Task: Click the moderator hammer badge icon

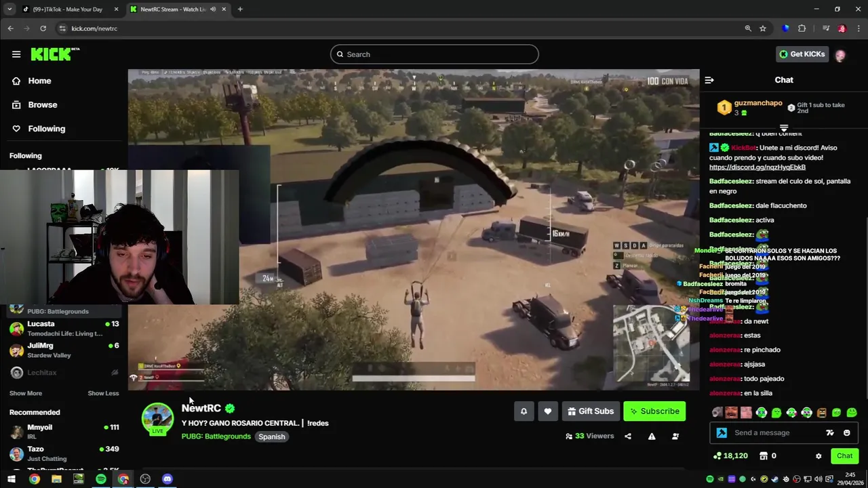Action: 722,432
